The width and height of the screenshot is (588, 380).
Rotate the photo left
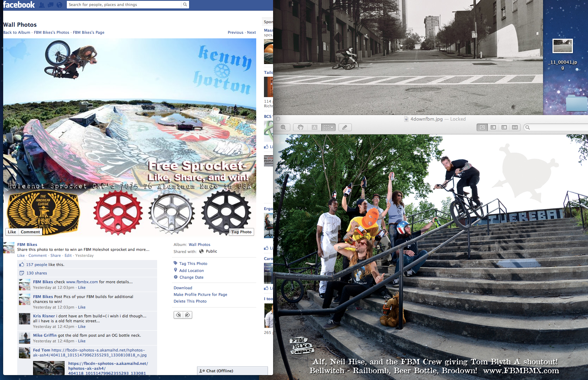tap(178, 315)
